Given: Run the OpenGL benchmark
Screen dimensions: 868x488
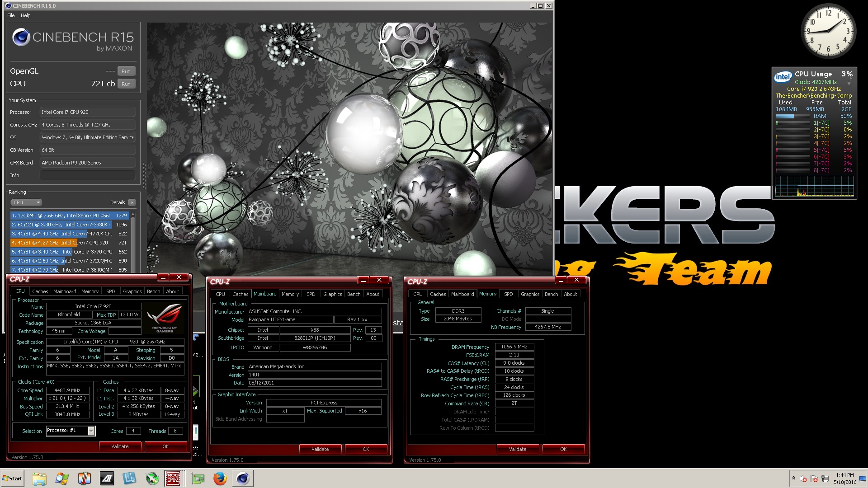Looking at the screenshot, I should [126, 71].
